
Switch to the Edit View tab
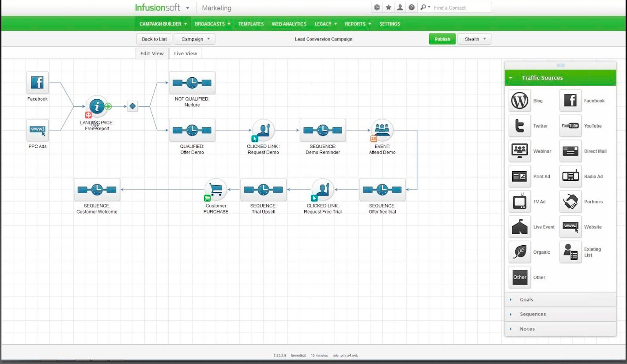pos(152,53)
